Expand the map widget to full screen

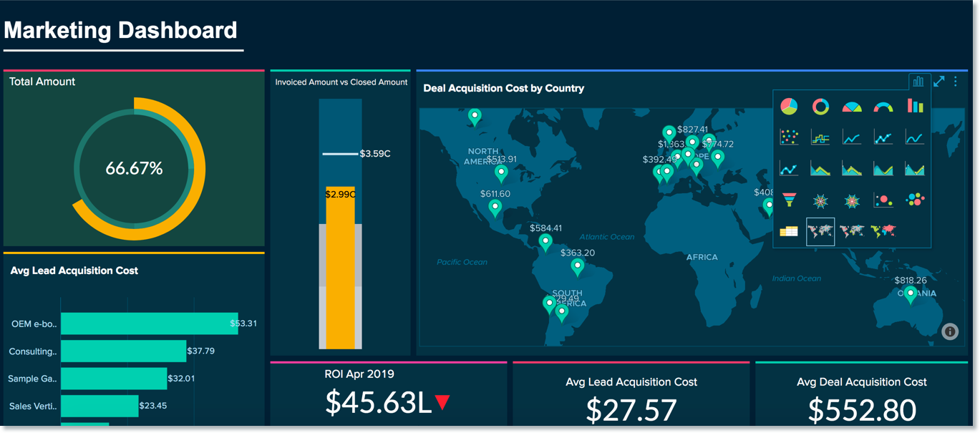point(939,81)
